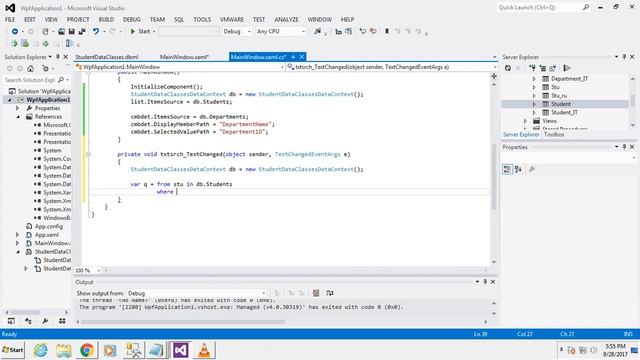Select the System reference entry
Image resolution: width=640 pixels, height=360 pixels.
(x=52, y=150)
